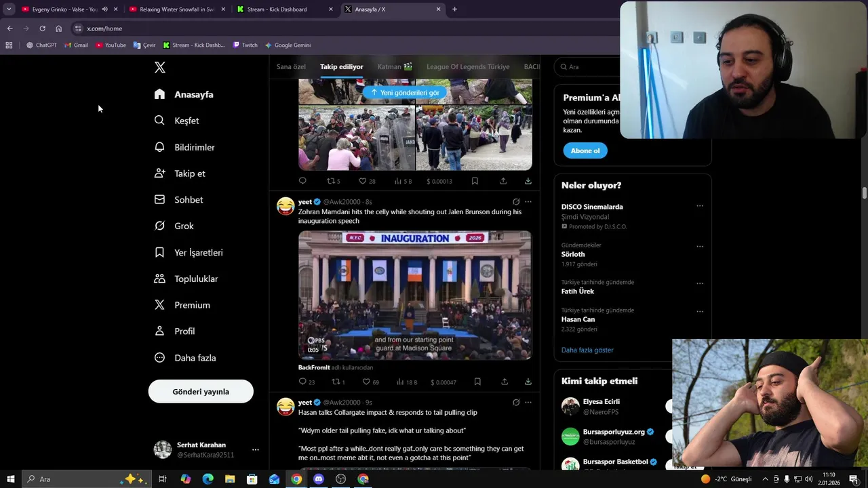Repost icon with count 5
Viewport: 868px width, 488px height.
[x=334, y=181]
